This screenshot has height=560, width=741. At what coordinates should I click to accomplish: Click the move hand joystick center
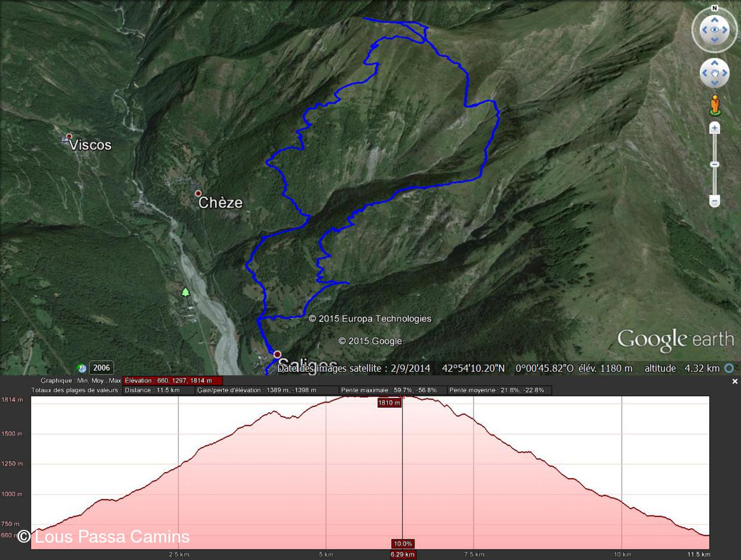point(715,73)
